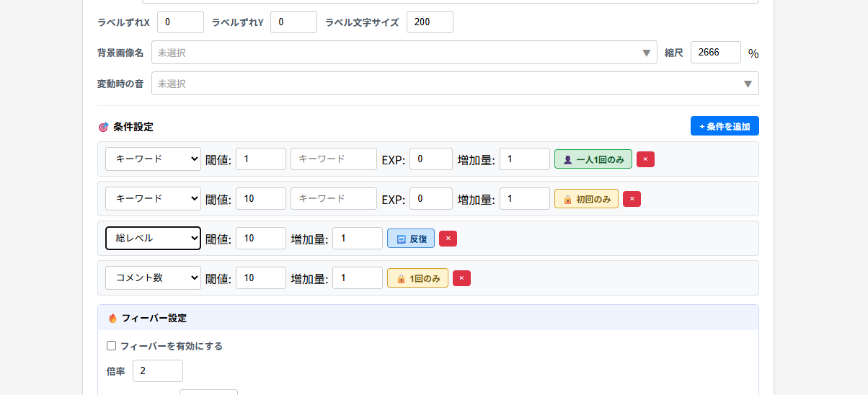Screen dimensions: 868x395
Task: Click the ラベルずれY input field
Action: click(293, 22)
